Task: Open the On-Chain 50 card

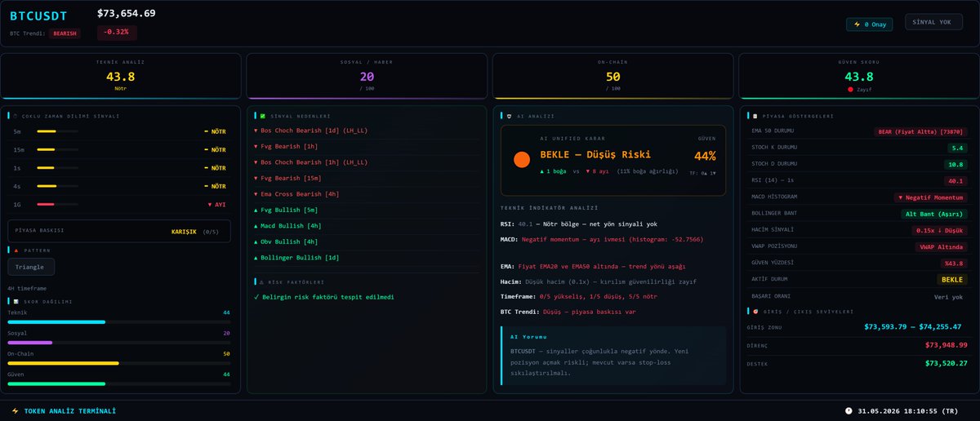Action: tap(612, 77)
